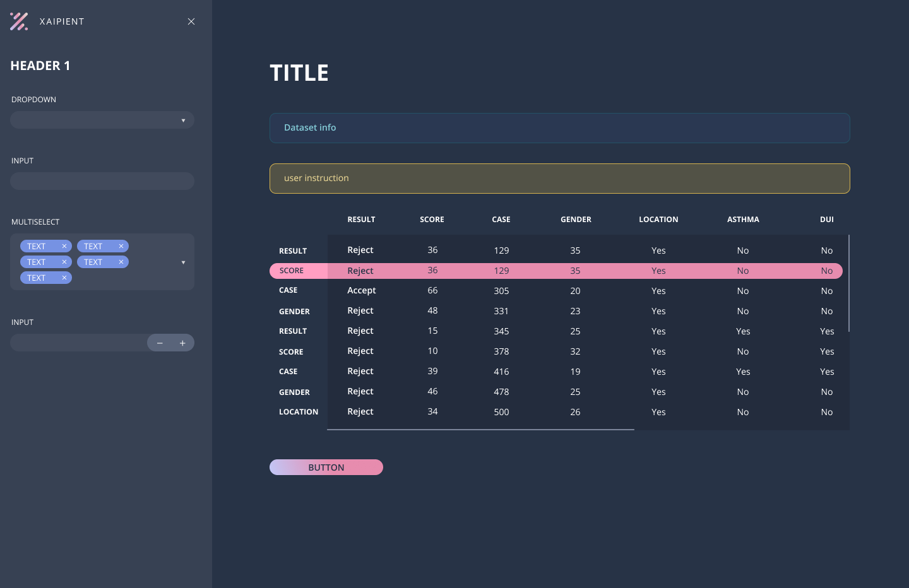Click the plus icon to increment the input
The height and width of the screenshot is (588, 909).
pyautogui.click(x=182, y=343)
